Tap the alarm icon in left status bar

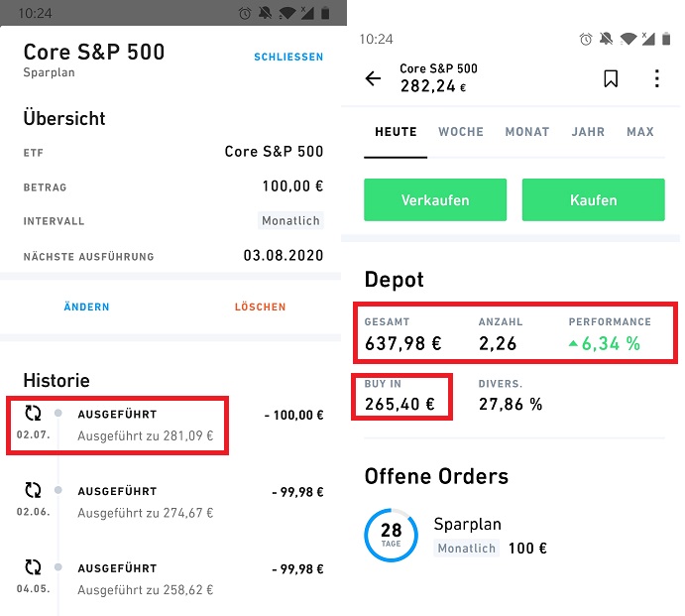[245, 14]
